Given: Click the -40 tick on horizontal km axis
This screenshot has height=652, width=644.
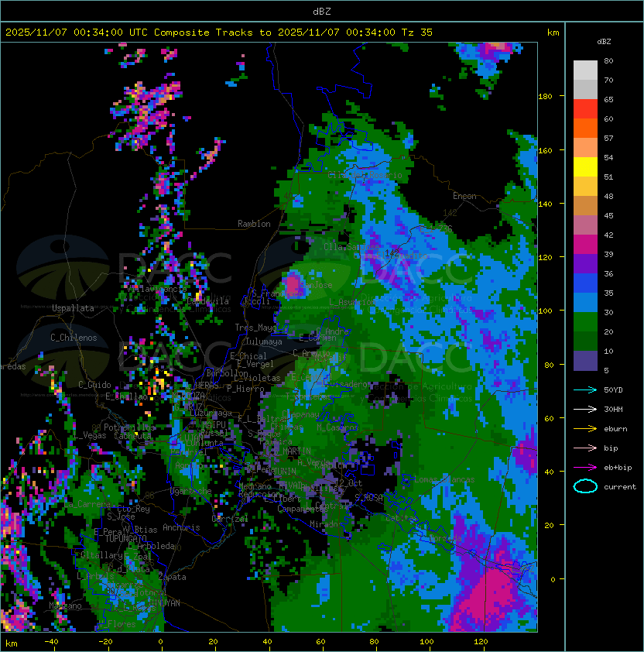Looking at the screenshot, I should click(51, 642).
